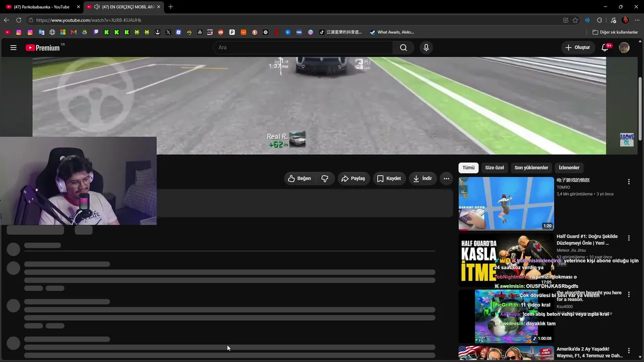Dislike this video with the thumbs-down

tap(325, 178)
